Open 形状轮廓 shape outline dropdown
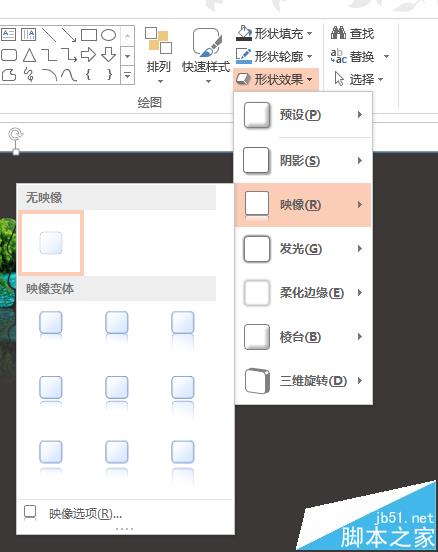The height and width of the screenshot is (552, 438). [x=274, y=56]
